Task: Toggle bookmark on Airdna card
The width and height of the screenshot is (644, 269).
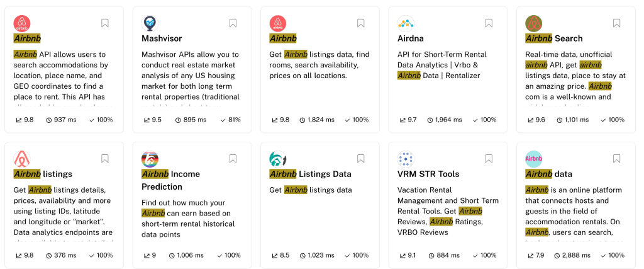Action: pyautogui.click(x=489, y=23)
